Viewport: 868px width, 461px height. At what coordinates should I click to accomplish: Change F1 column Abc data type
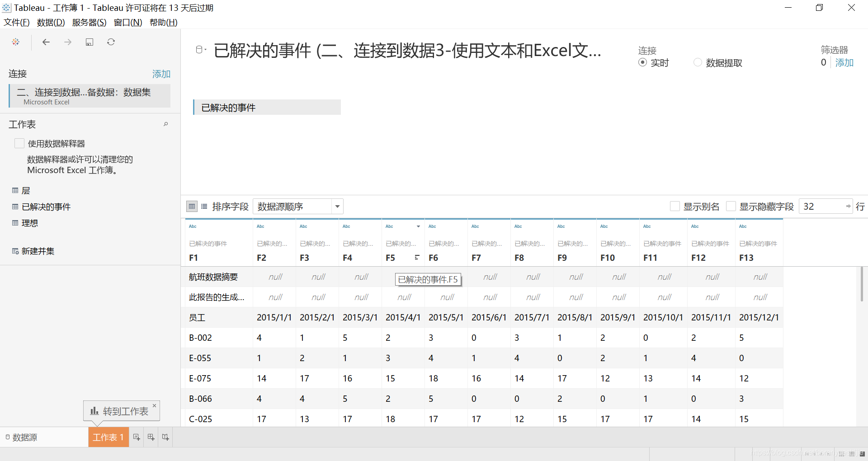click(193, 226)
